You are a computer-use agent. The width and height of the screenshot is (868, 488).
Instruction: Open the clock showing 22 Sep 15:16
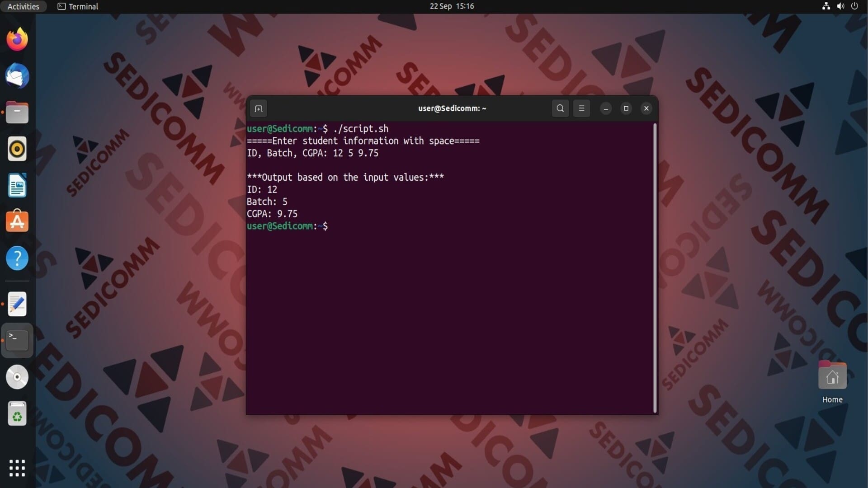(452, 6)
